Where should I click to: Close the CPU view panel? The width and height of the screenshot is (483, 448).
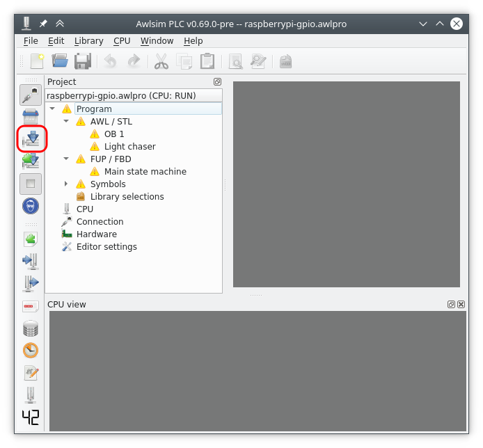click(x=461, y=304)
